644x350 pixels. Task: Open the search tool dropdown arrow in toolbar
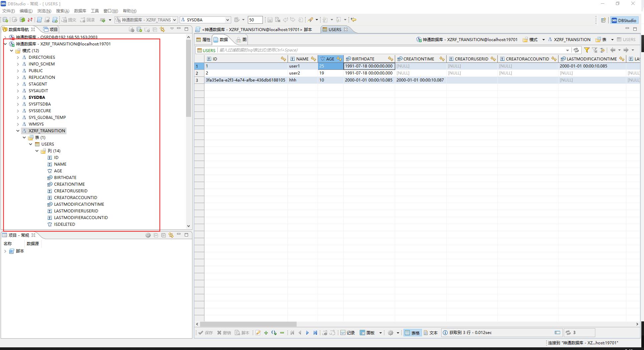tap(317, 20)
